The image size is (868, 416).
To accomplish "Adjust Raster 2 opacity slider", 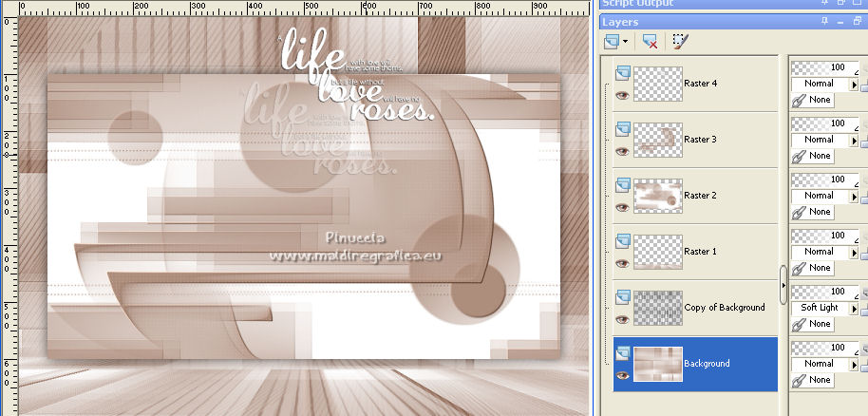I will point(825,180).
